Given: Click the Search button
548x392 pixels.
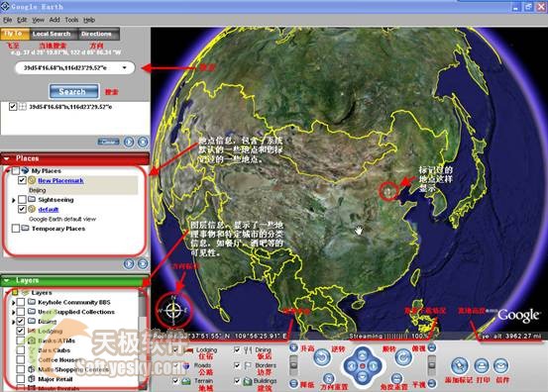Looking at the screenshot, I should (73, 91).
